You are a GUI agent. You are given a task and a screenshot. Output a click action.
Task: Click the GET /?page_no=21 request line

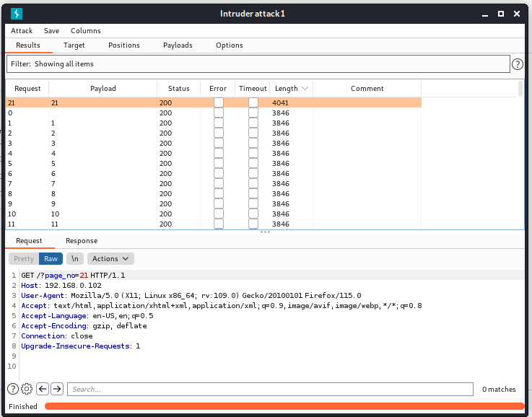tap(73, 276)
